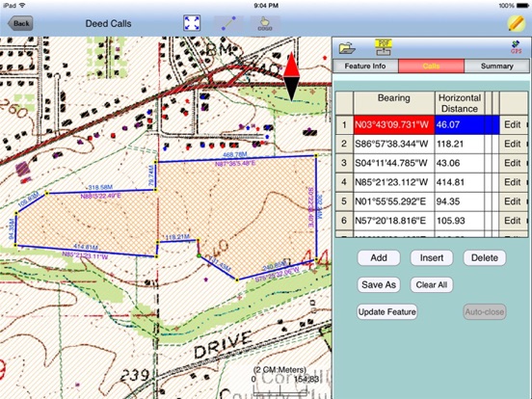The width and height of the screenshot is (532, 399).
Task: Open the Summary tab
Action: click(496, 66)
